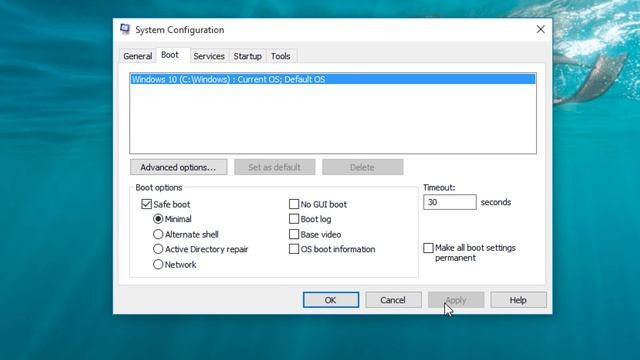640x360 pixels.
Task: Open the Services tab
Action: click(209, 56)
